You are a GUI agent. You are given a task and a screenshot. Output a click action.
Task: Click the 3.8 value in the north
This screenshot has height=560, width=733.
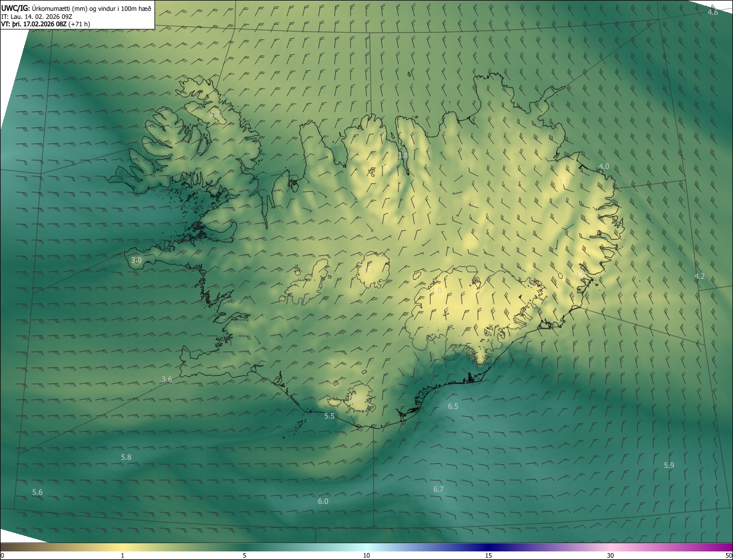pos(403,155)
